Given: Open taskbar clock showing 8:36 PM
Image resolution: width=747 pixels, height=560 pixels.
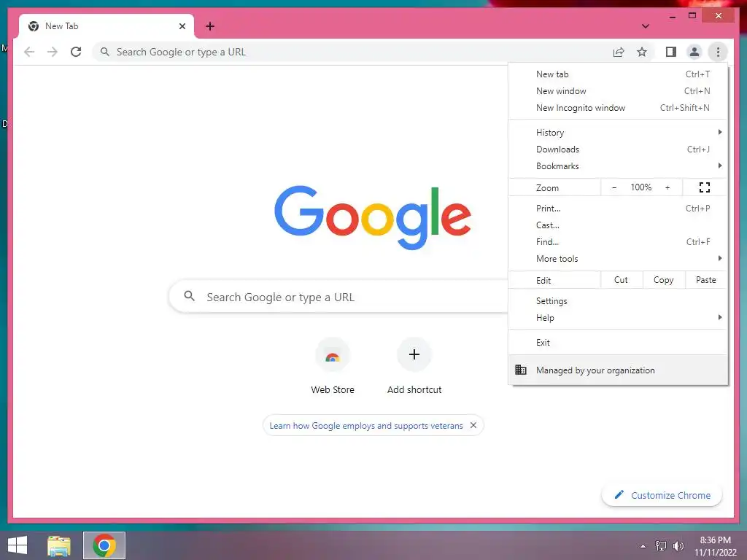Looking at the screenshot, I should 715,546.
